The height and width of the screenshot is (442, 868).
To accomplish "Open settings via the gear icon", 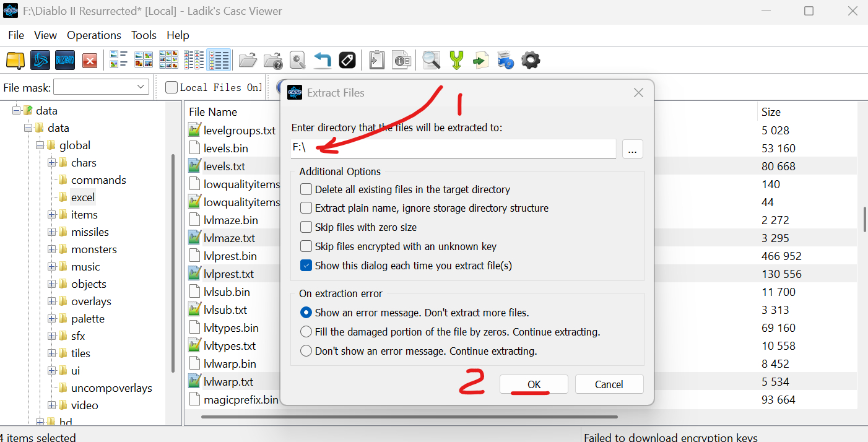I will (x=531, y=60).
